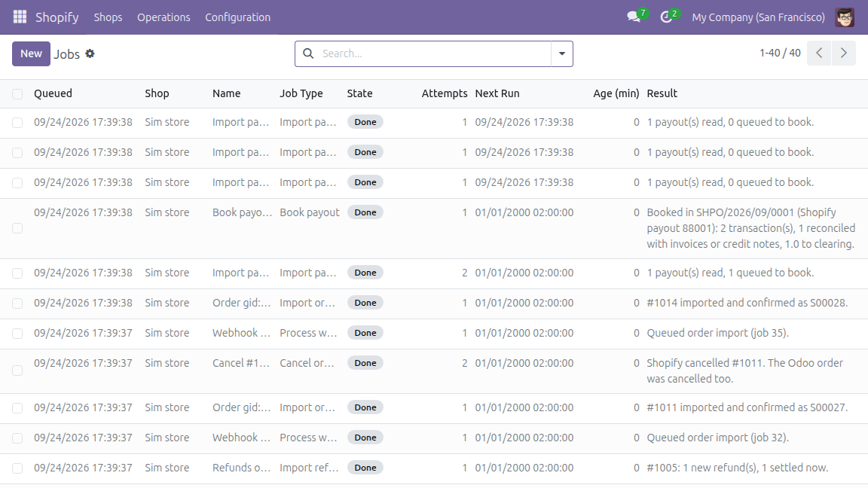Open the activities clock icon
The height and width of the screenshot is (488, 868).
click(667, 17)
